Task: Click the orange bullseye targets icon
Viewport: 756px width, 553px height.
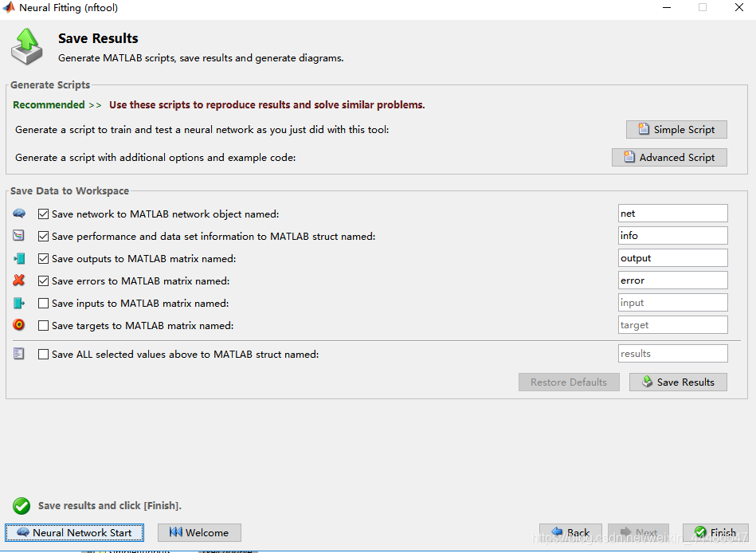Action: 19,325
